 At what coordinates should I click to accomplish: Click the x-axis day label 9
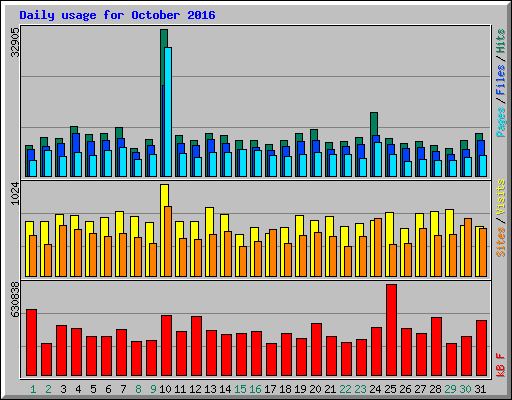click(153, 389)
